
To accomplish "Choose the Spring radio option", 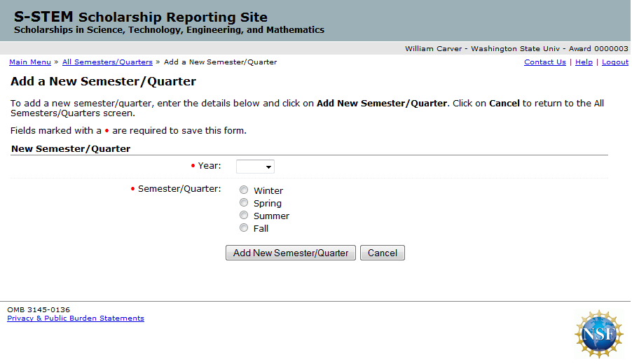I will [244, 202].
